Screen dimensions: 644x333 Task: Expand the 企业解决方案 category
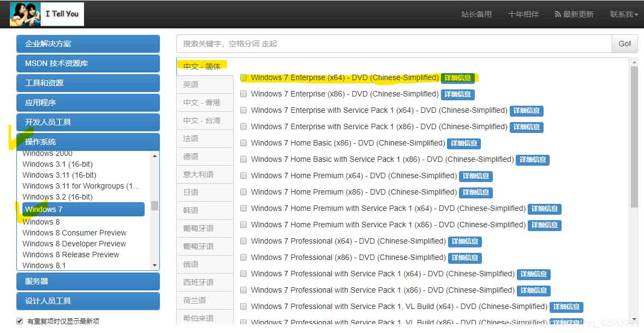pyautogui.click(x=88, y=44)
